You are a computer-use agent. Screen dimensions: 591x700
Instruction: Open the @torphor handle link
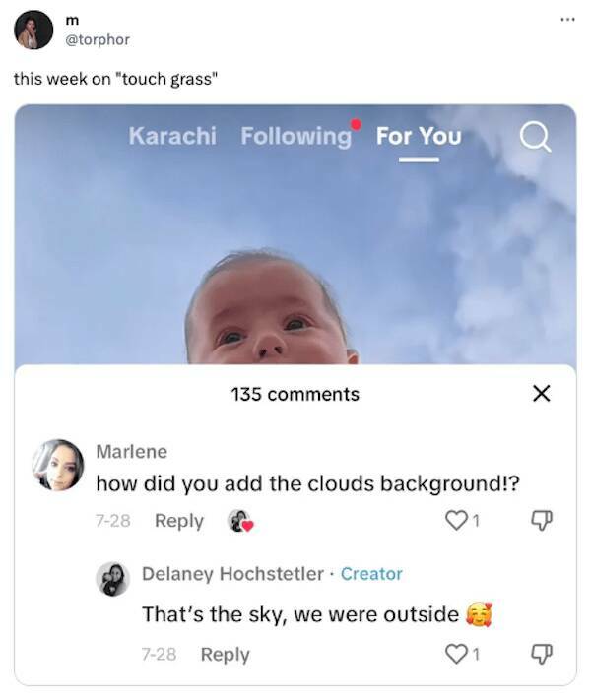(98, 39)
